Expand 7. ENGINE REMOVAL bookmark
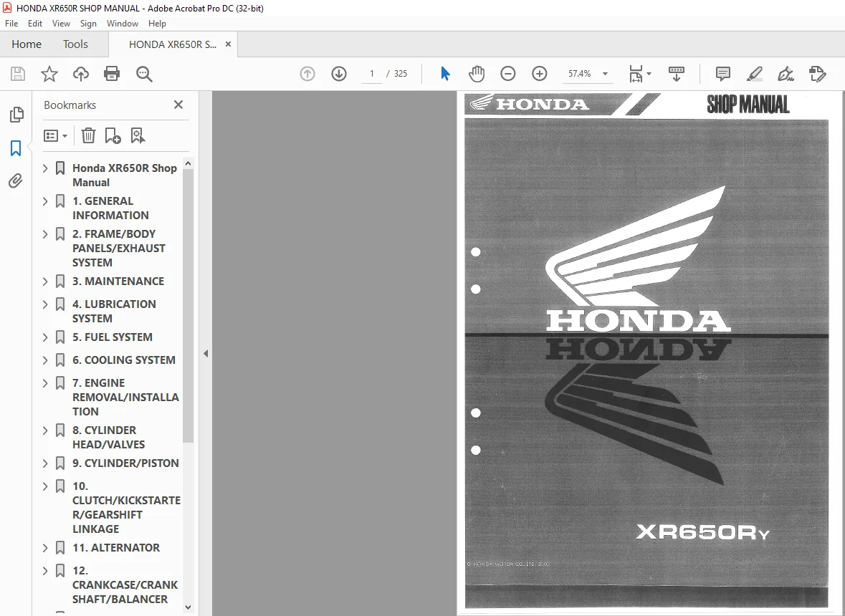Image resolution: width=845 pixels, height=616 pixels. tap(45, 383)
